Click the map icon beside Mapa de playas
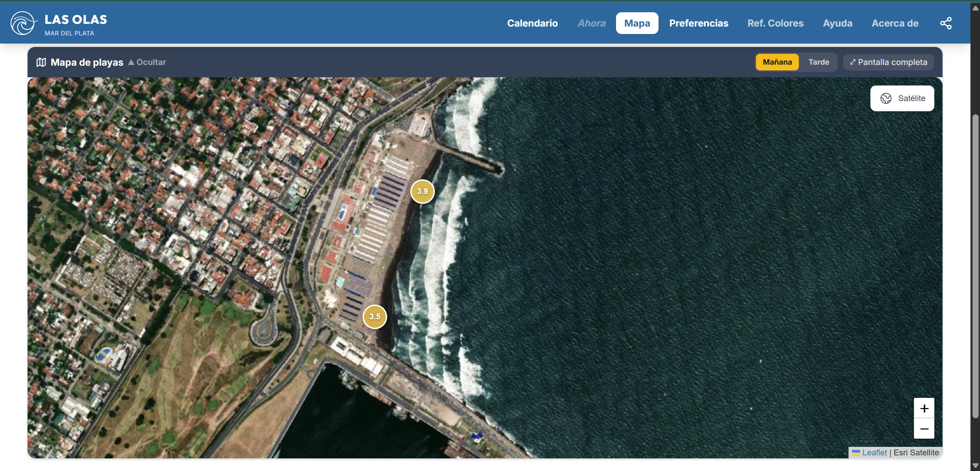Viewport: 980px width, 471px height. click(41, 62)
